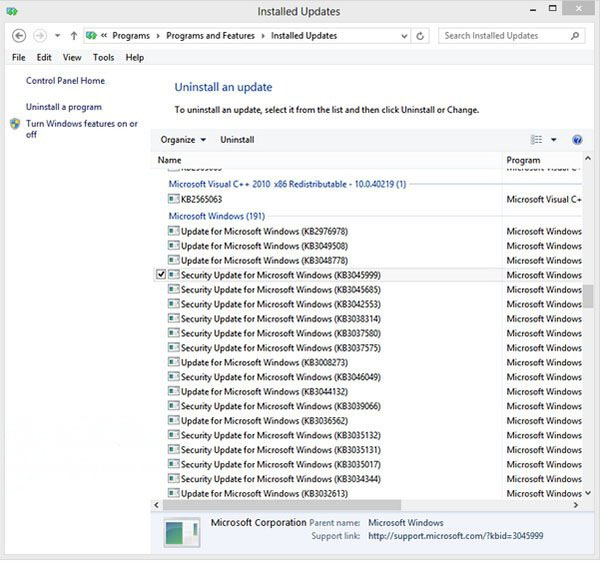The height and width of the screenshot is (561, 600).
Task: Click the vertical scrollbar thumb
Action: tap(588, 296)
